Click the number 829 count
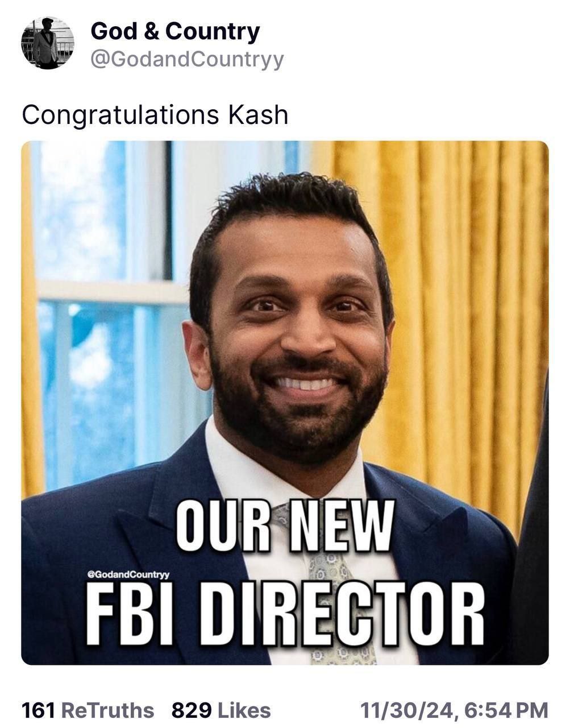The width and height of the screenshot is (570, 728). click(192, 710)
